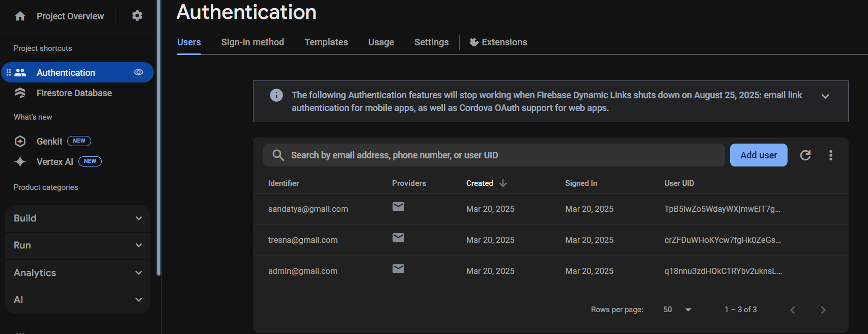Sort by the Created column header

coord(480,183)
